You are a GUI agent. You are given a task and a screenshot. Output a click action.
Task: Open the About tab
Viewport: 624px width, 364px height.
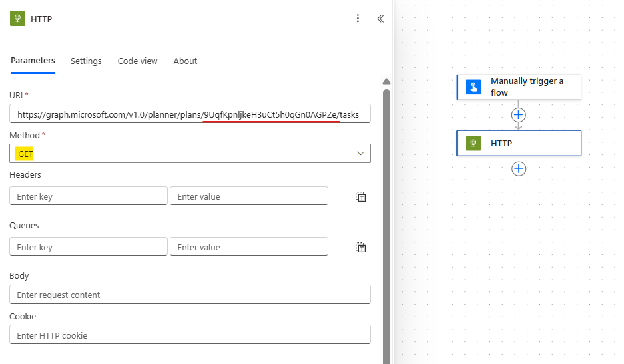pos(185,61)
